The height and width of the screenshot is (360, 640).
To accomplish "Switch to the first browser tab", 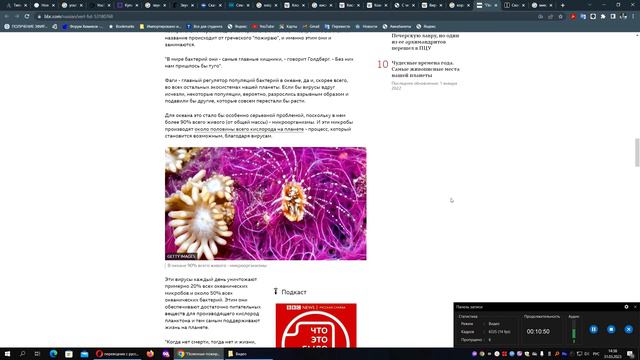I will click(16, 5).
